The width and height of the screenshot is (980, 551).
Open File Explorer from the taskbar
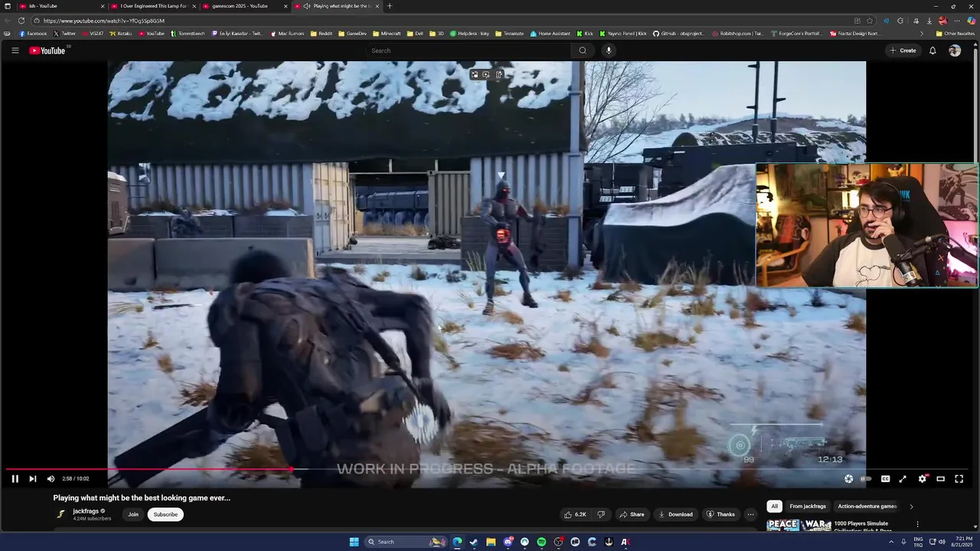click(491, 542)
